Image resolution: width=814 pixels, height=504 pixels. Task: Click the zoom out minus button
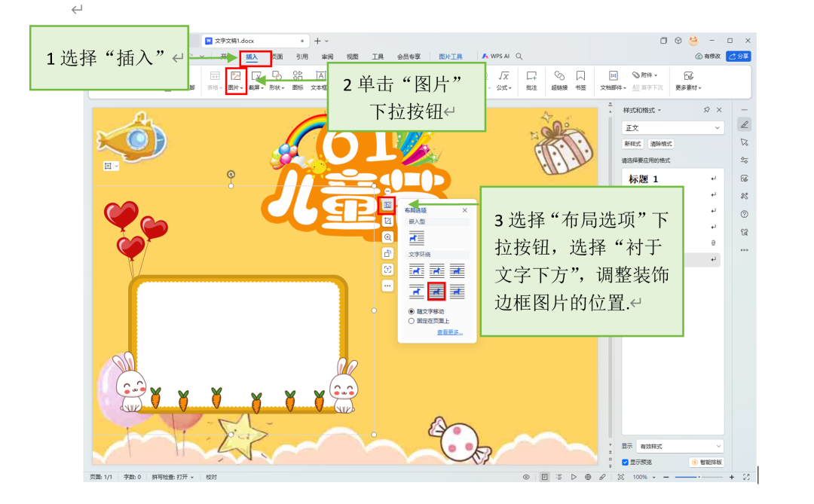point(666,477)
